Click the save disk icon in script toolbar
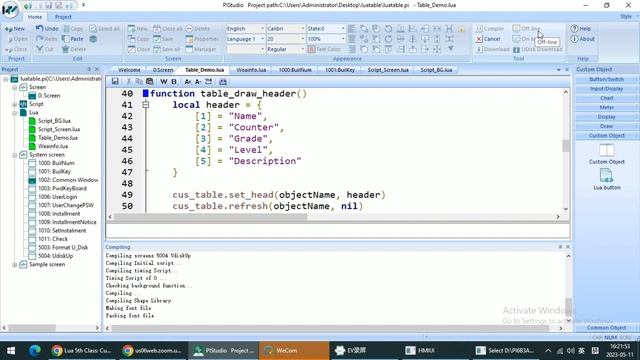The image size is (640, 360). [115, 82]
